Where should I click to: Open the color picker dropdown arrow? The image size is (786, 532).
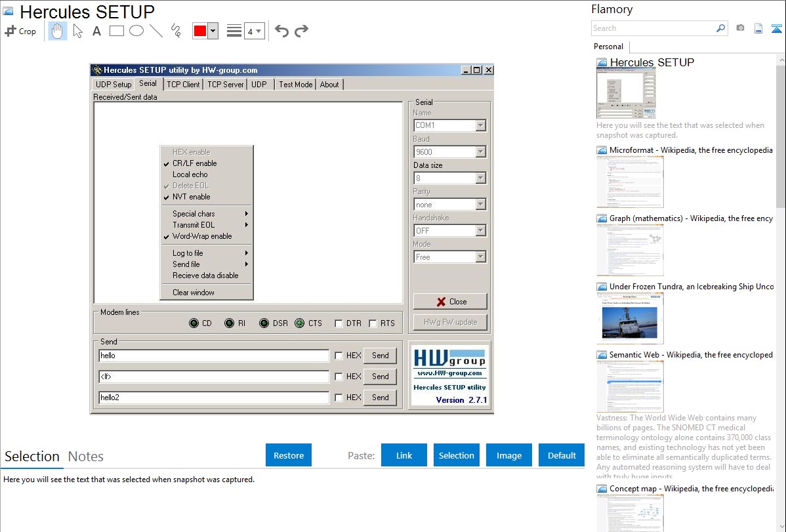[x=213, y=31]
